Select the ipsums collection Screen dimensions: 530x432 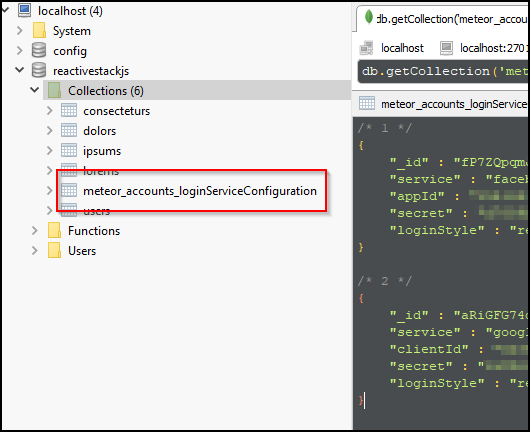(102, 151)
